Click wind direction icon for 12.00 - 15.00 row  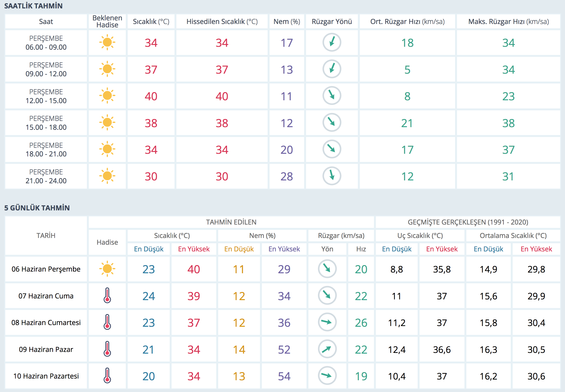(x=331, y=95)
